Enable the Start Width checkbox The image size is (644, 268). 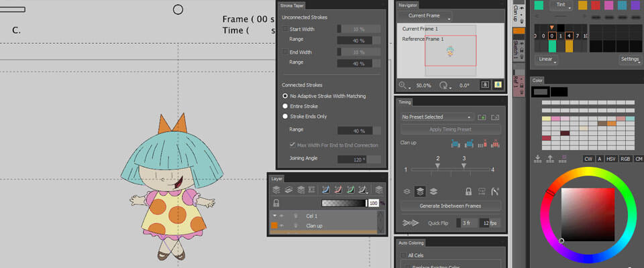click(x=285, y=29)
